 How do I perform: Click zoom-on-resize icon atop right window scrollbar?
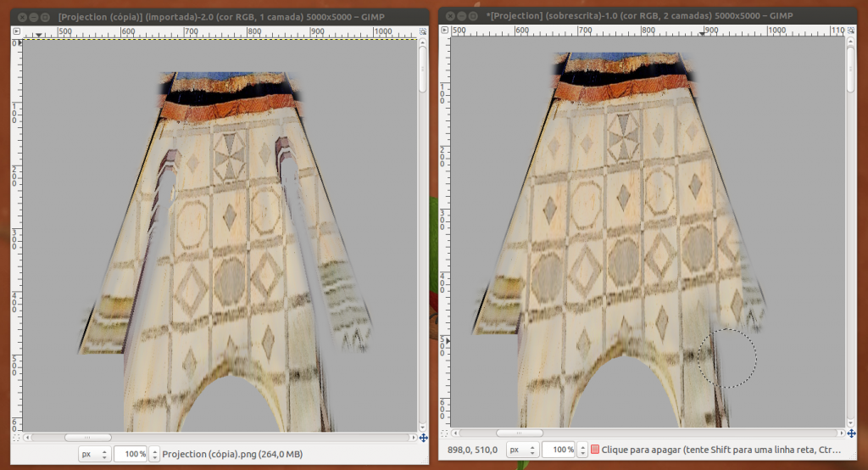click(x=850, y=30)
